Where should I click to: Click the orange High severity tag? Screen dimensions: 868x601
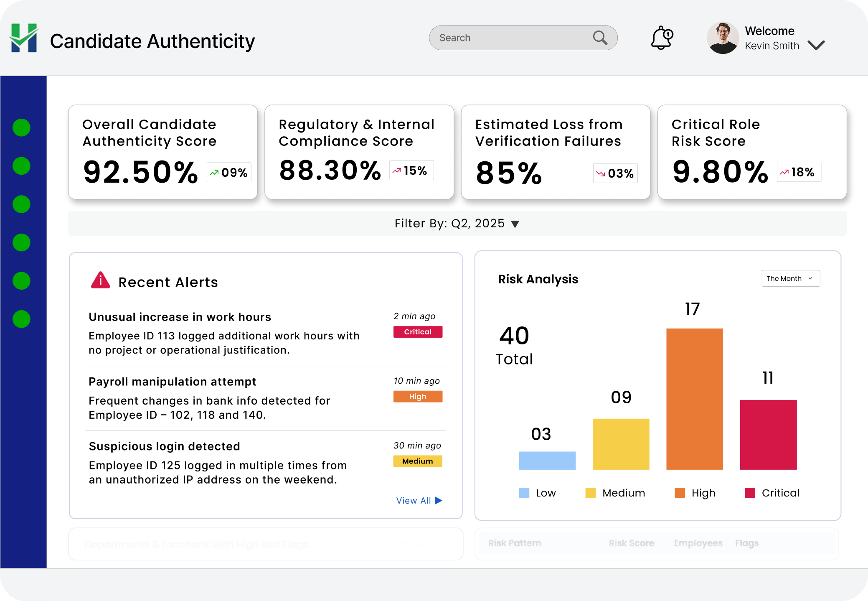click(x=418, y=397)
